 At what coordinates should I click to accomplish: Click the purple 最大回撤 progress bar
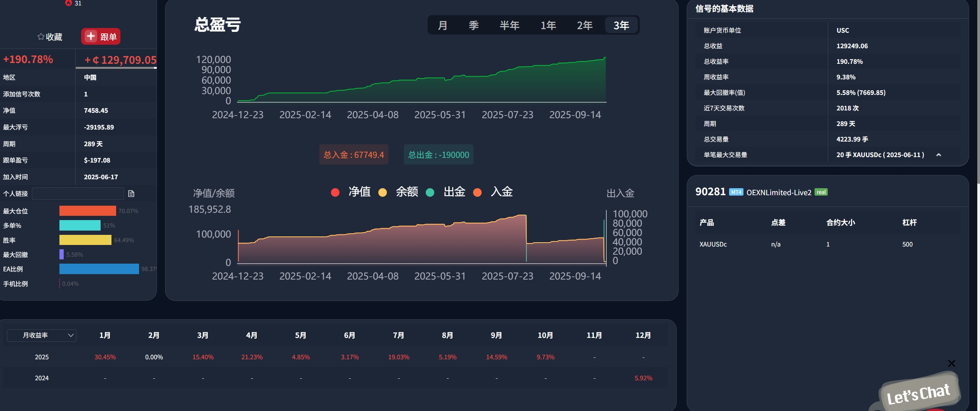coord(61,254)
